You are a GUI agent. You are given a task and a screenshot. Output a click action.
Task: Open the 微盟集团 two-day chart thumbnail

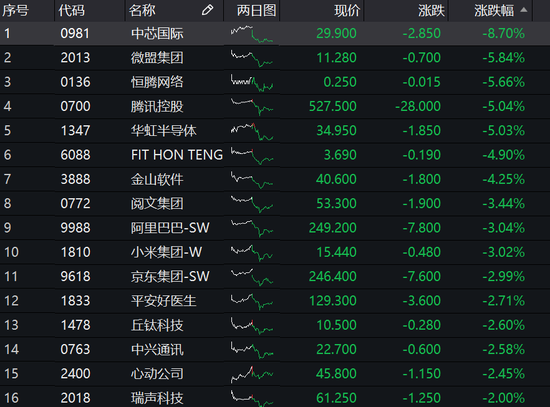[251, 58]
